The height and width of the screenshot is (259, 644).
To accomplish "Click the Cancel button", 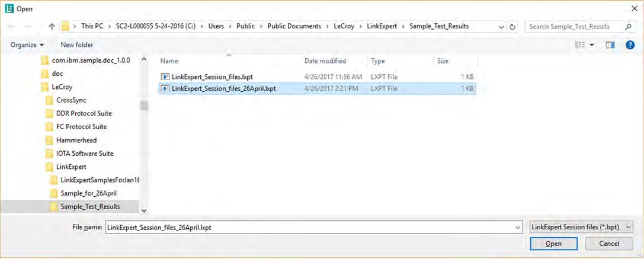I will click(x=609, y=244).
